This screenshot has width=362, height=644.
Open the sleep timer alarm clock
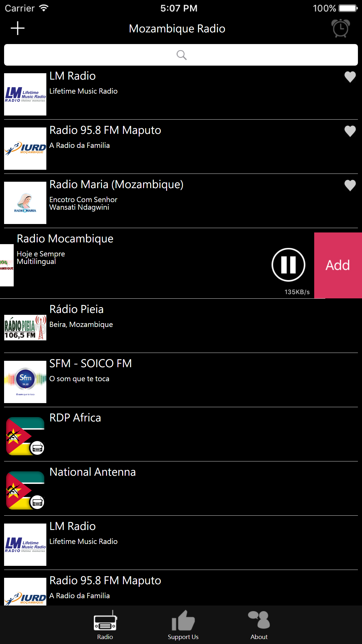pos(340,28)
